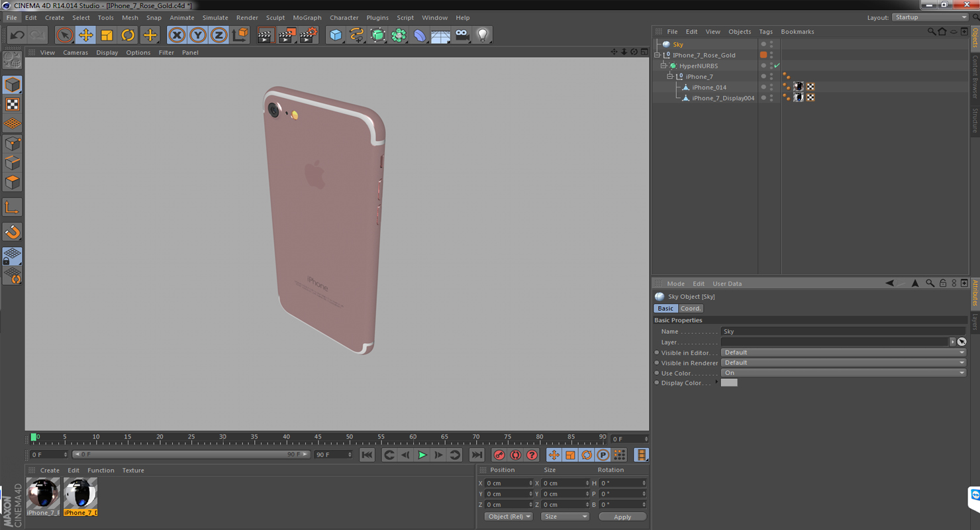980x530 pixels.
Task: Toggle autokeying button
Action: tap(516, 455)
